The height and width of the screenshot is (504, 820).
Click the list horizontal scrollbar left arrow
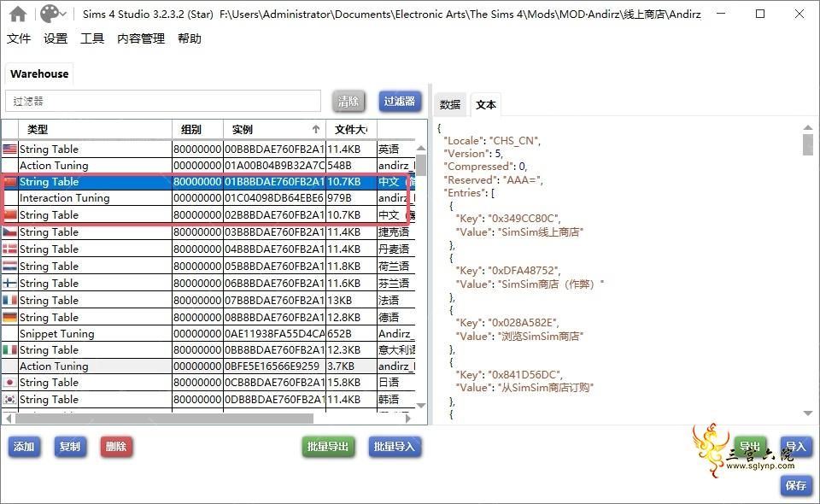point(9,419)
